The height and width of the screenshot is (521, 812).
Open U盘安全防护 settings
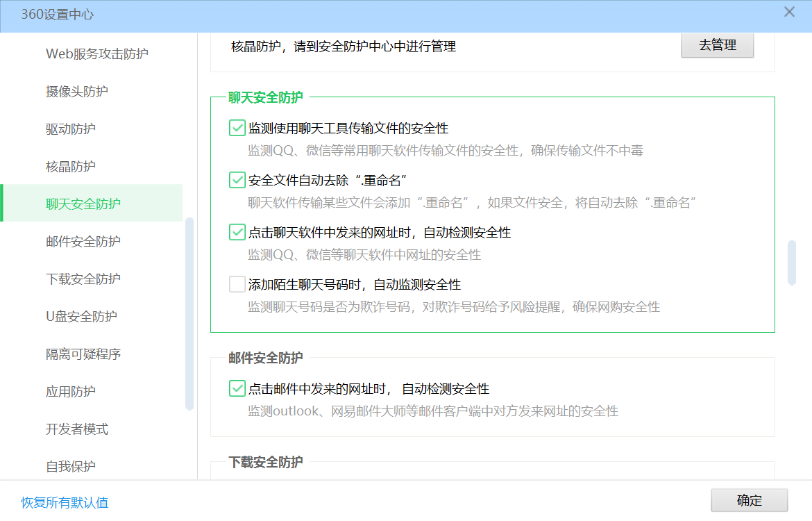[x=81, y=316]
